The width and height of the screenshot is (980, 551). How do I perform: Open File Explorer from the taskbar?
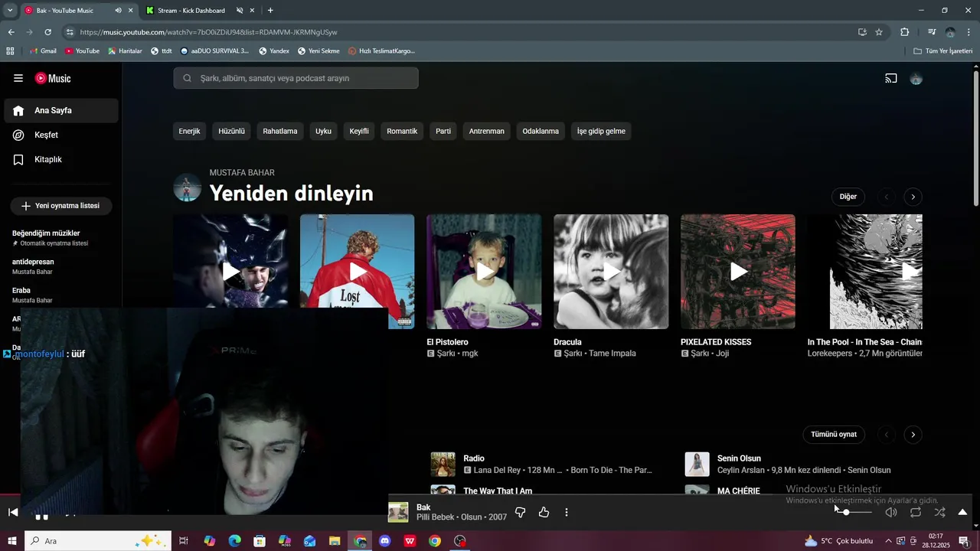(x=335, y=541)
